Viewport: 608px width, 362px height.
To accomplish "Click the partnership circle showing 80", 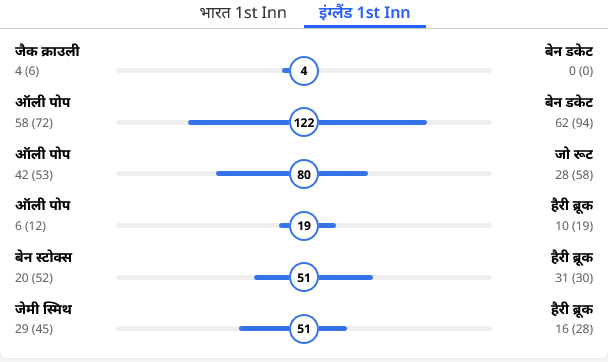I will click(x=304, y=174).
